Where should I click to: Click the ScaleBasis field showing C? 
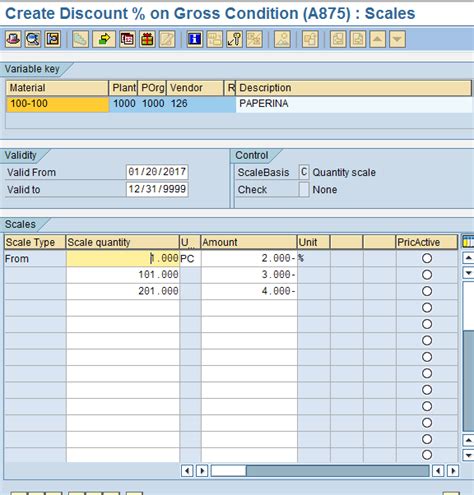tap(304, 172)
